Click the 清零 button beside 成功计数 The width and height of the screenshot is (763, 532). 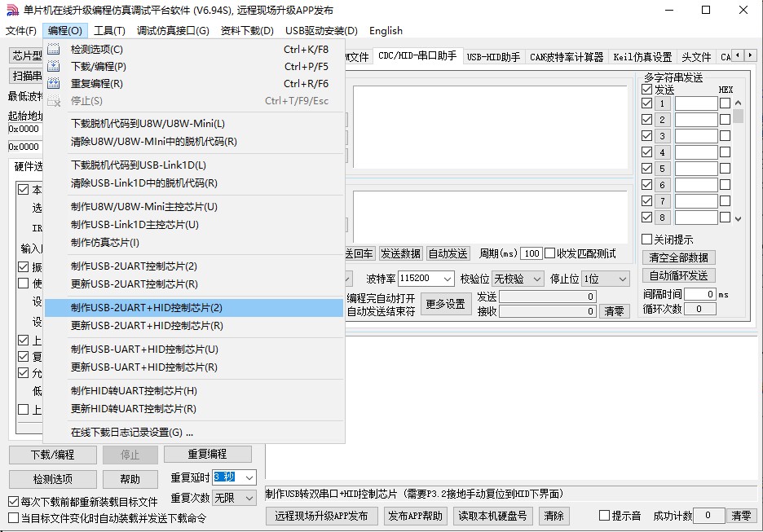click(741, 516)
